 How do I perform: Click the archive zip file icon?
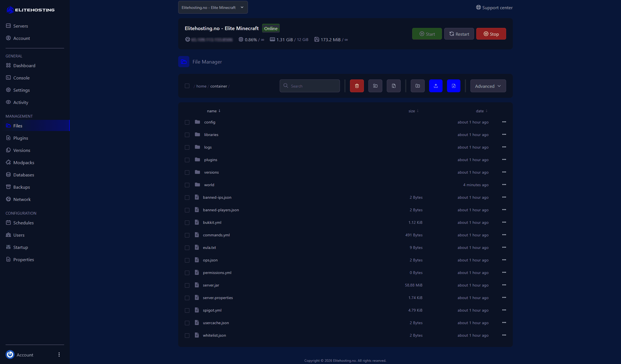pos(393,86)
